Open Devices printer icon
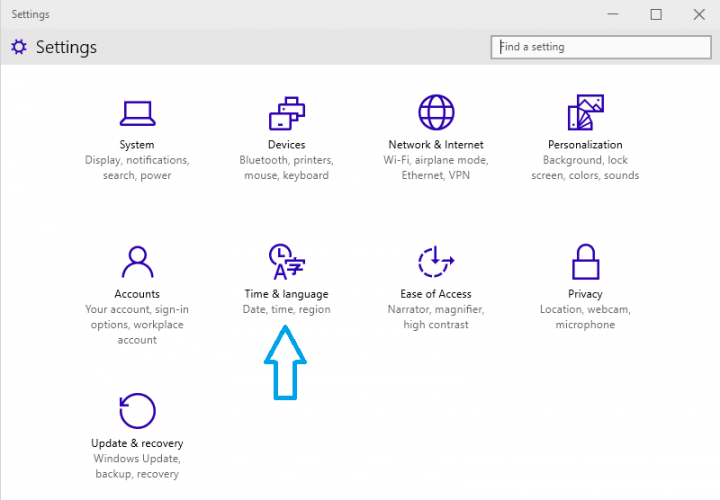This screenshot has height=500, width=720. pyautogui.click(x=287, y=113)
